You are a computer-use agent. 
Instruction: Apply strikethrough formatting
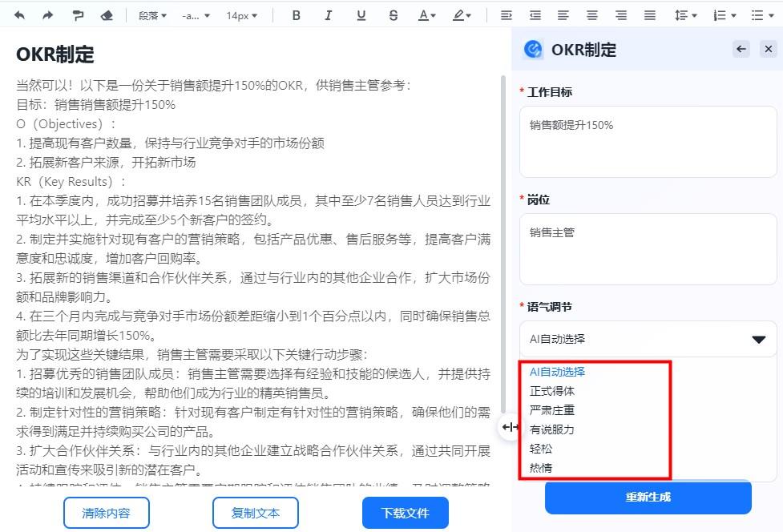[x=393, y=14]
